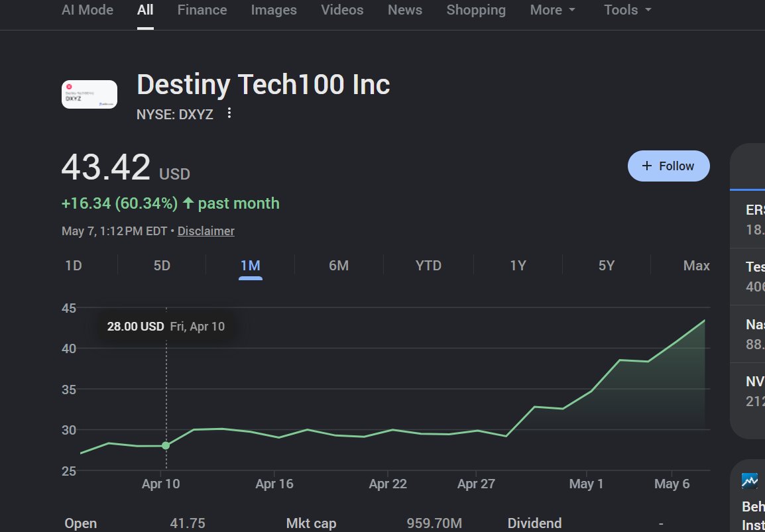Click the Follow button

pos(668,166)
